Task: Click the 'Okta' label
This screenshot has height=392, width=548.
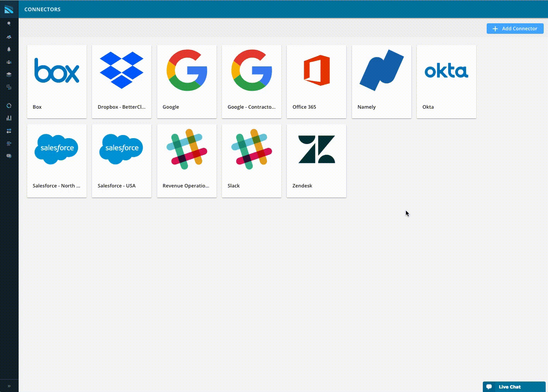Action: (x=428, y=107)
